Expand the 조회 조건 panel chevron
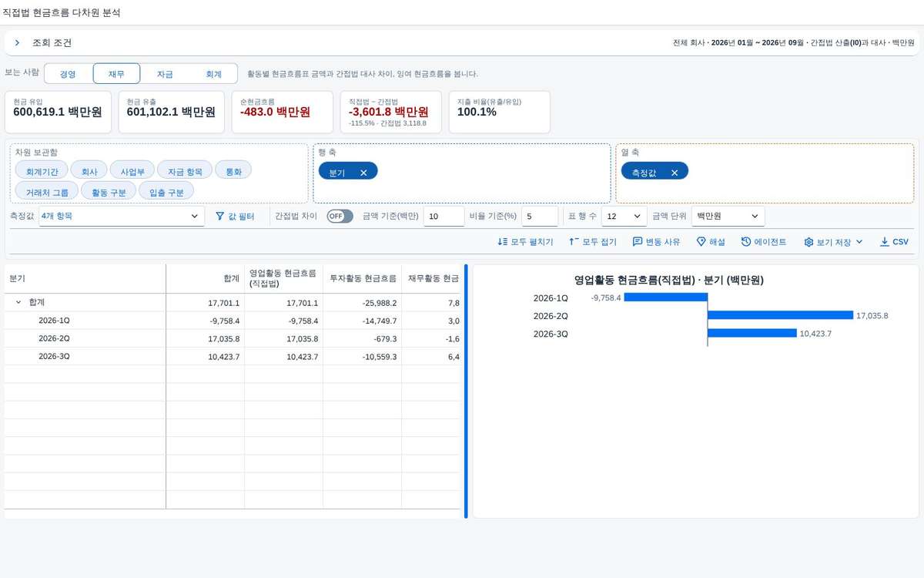 pos(17,43)
